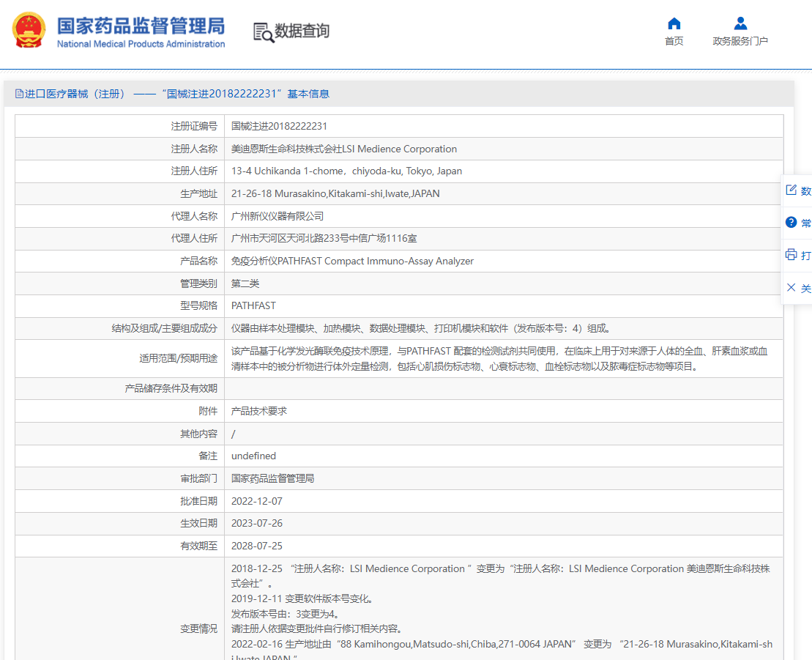The image size is (812, 660).
Task: Click the 批准日期 row label
Action: click(x=199, y=501)
